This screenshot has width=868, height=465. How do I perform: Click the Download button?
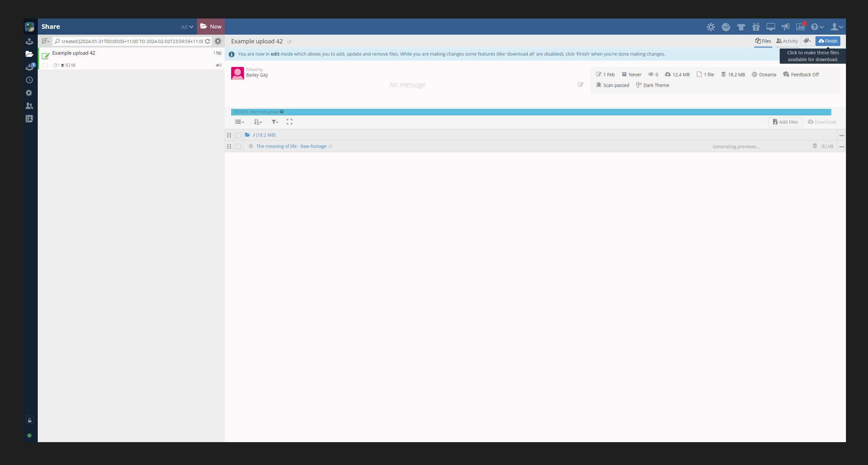(822, 122)
